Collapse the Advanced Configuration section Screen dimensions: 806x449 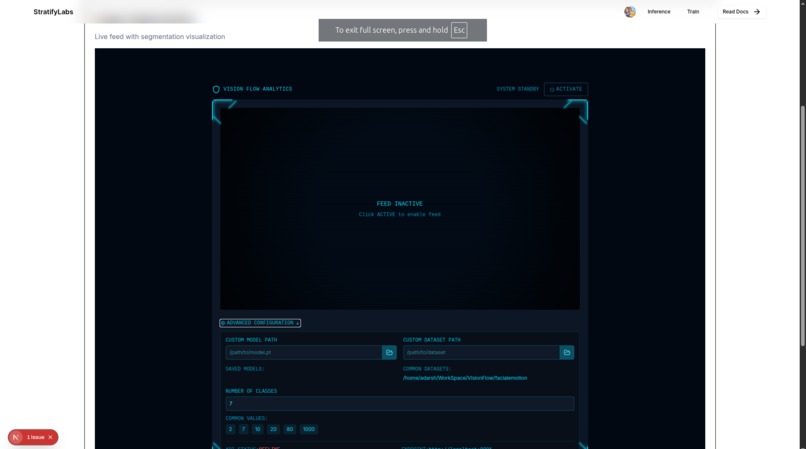[x=260, y=323]
